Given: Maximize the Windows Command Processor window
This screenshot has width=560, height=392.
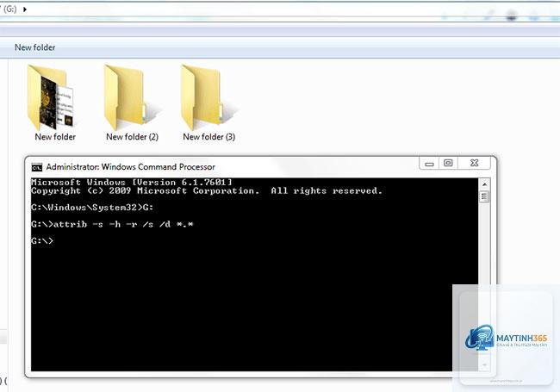Looking at the screenshot, I should 448,163.
